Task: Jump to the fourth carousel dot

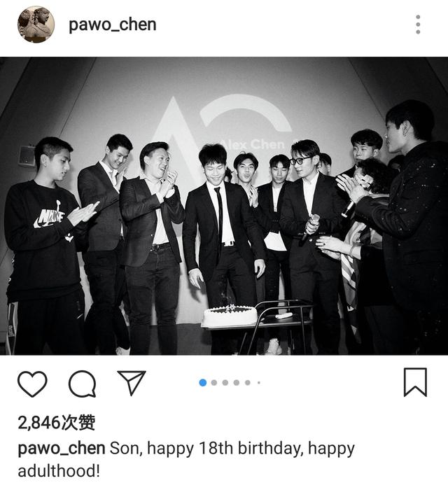Action: (237, 383)
